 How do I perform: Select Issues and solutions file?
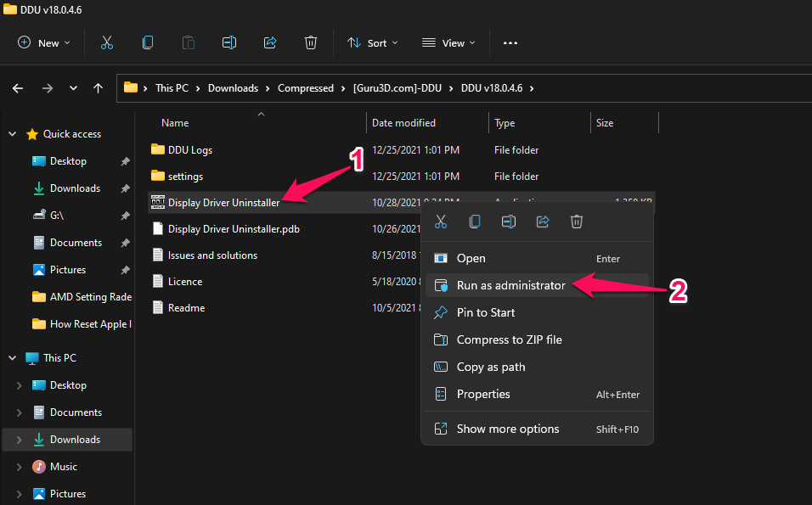212,255
